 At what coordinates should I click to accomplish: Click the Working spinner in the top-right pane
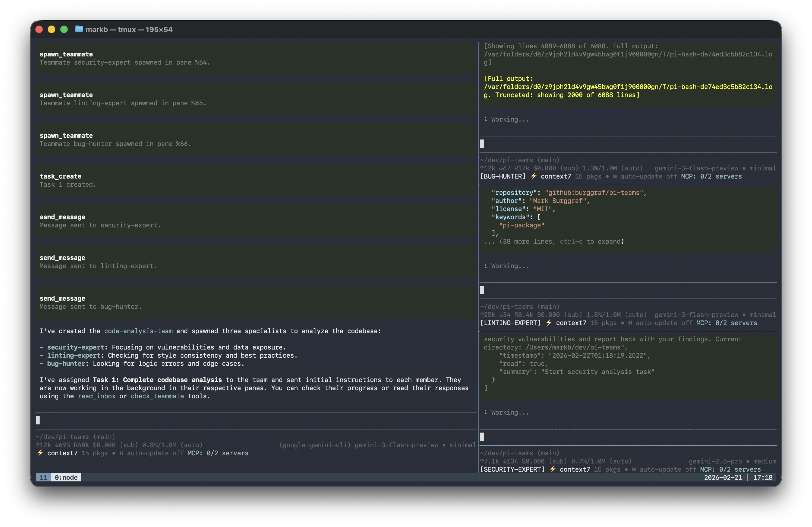click(x=485, y=119)
